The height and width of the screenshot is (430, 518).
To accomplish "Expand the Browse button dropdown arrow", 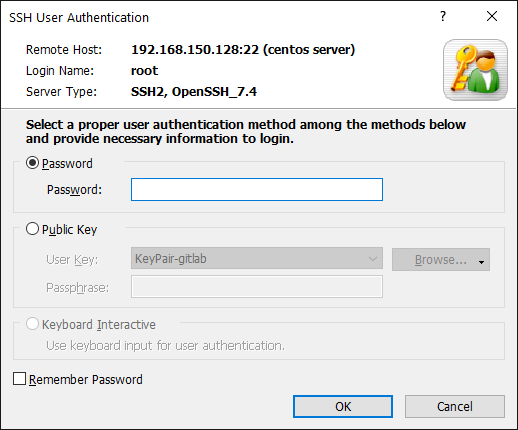I will tap(481, 262).
